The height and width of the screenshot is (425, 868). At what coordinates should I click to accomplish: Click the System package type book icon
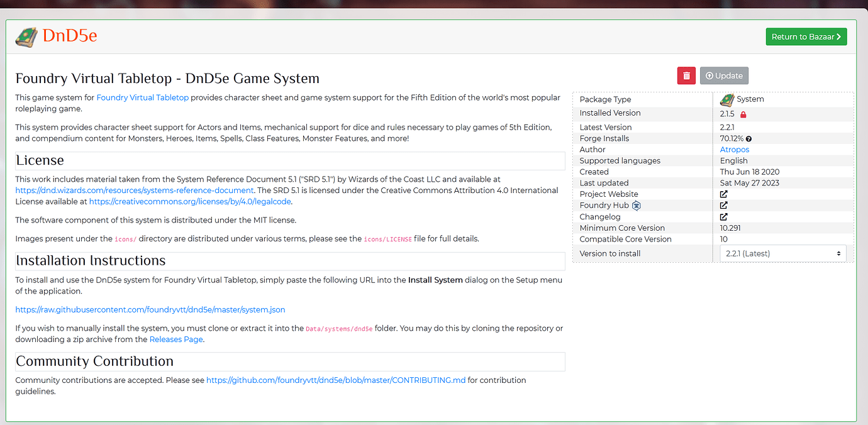727,99
